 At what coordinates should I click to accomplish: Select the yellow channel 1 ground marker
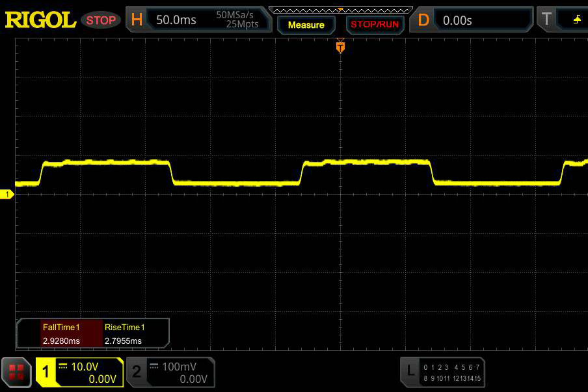click(x=8, y=195)
